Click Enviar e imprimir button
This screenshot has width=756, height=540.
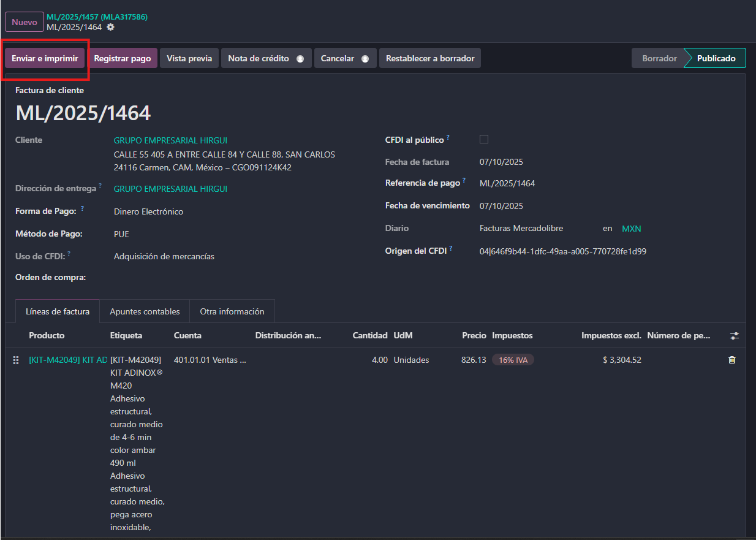(x=45, y=58)
